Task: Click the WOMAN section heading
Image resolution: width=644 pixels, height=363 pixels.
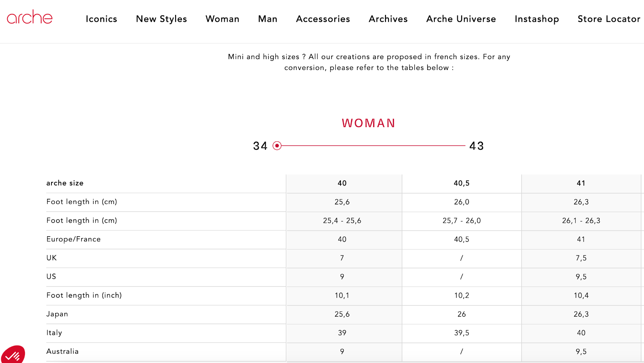Action: (369, 123)
